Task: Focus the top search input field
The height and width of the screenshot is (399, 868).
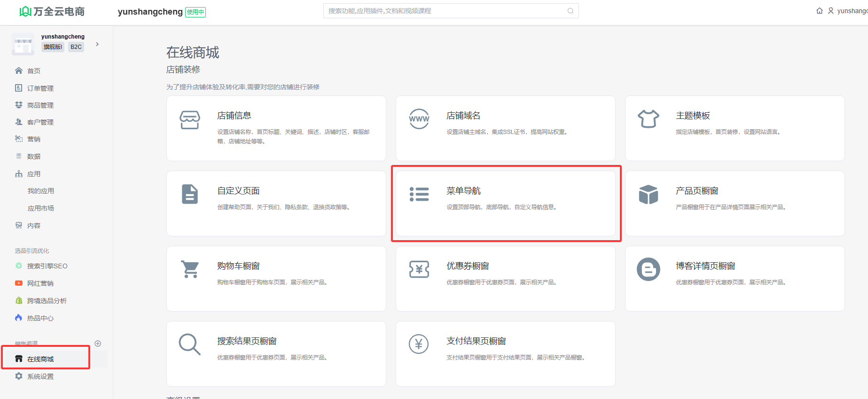Action: 446,11
